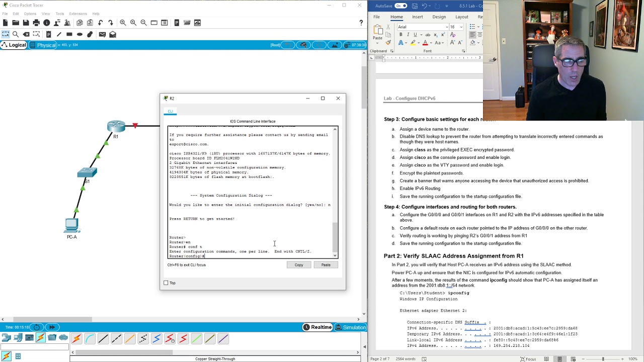The height and width of the screenshot is (362, 644).
Task: Open the Design tab in Word
Action: click(x=439, y=17)
